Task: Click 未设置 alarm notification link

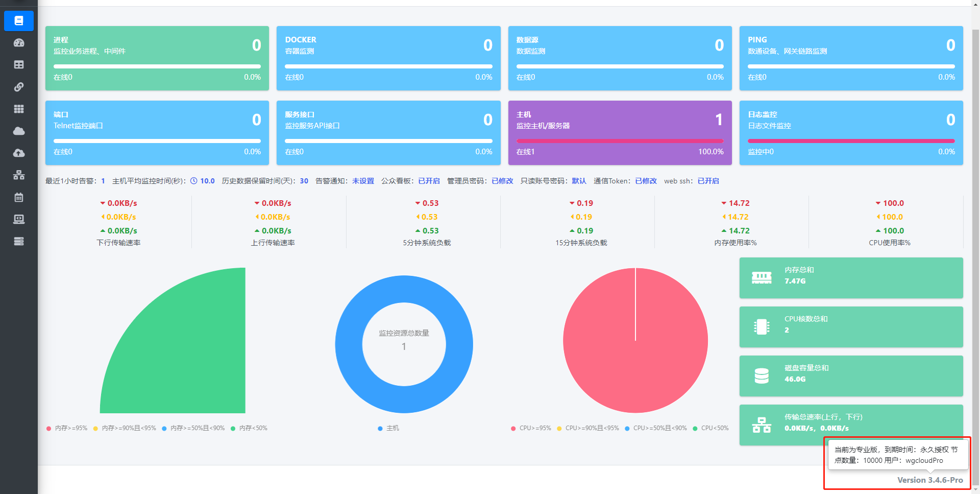Action: click(x=363, y=181)
